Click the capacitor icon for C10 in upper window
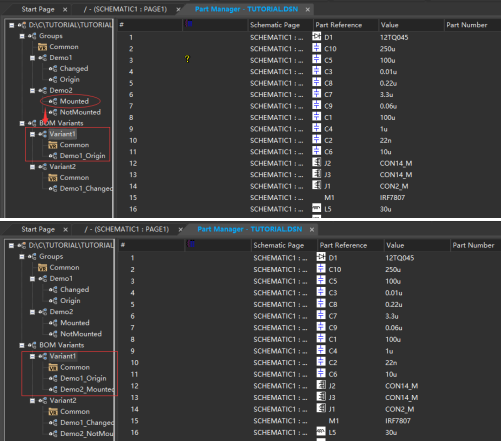This screenshot has height=441, width=501. [x=317, y=48]
